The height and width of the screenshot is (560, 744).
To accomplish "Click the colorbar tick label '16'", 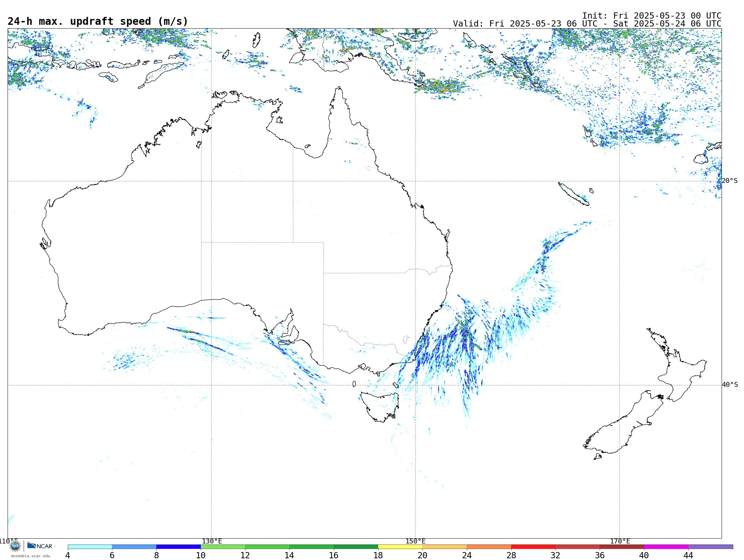I will 334,556.
